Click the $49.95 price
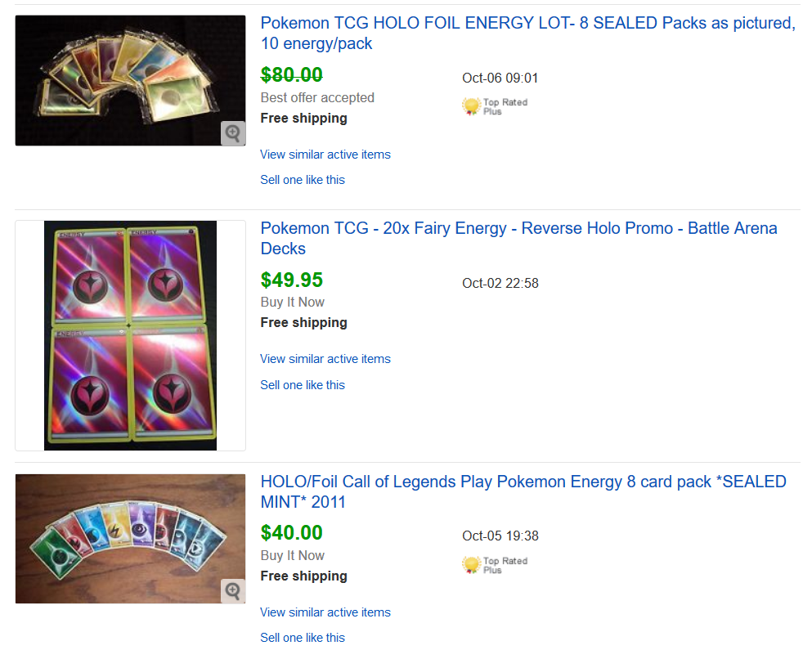The image size is (812, 659). (291, 280)
